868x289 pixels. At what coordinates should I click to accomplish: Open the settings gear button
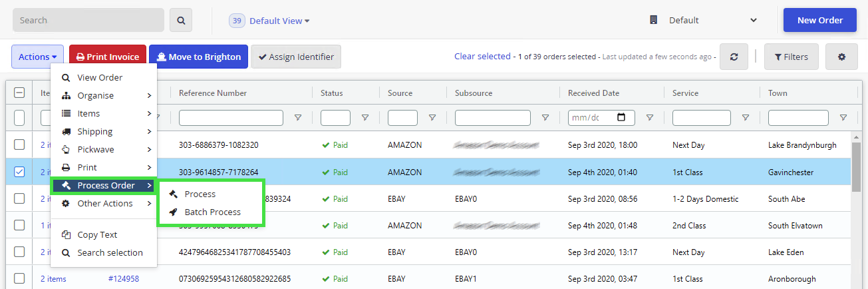click(841, 57)
